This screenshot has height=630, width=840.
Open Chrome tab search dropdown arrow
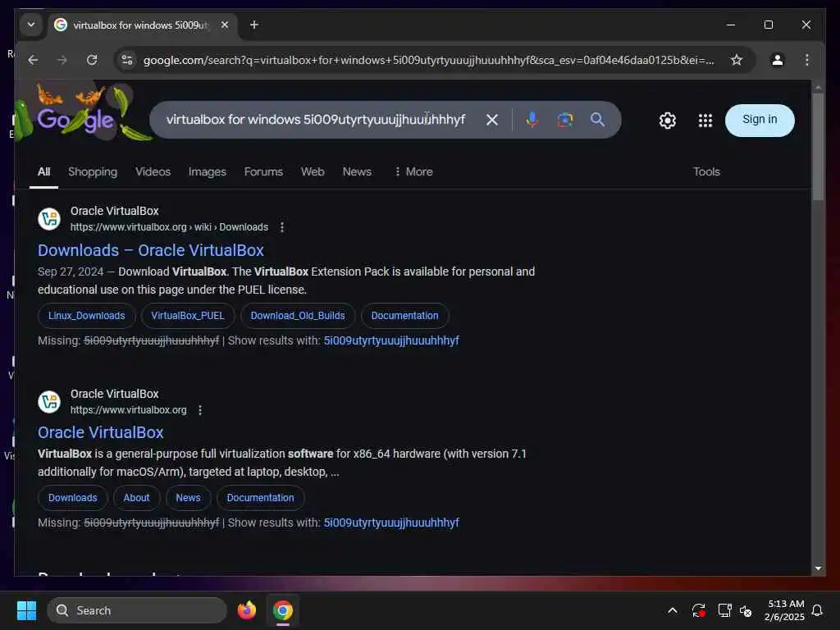(31, 25)
